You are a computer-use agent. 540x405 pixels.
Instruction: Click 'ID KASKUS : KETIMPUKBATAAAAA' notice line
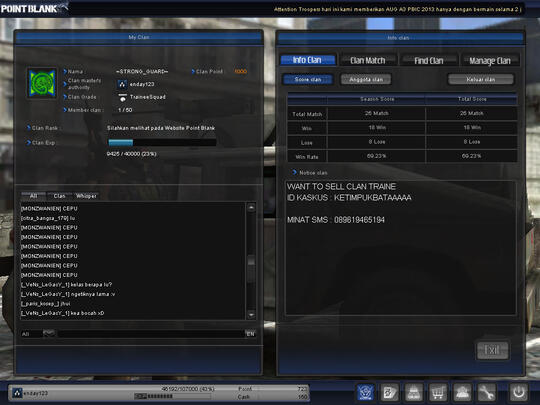[x=349, y=198]
